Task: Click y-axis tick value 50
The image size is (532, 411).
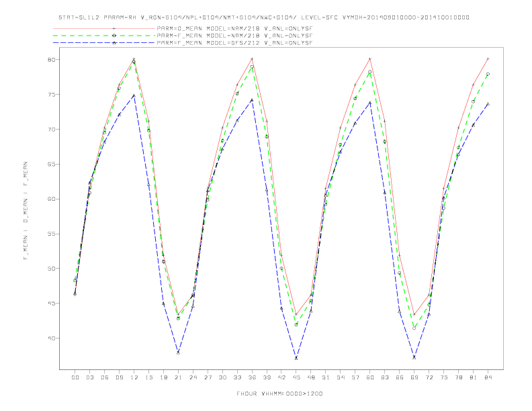Action: tap(51, 269)
